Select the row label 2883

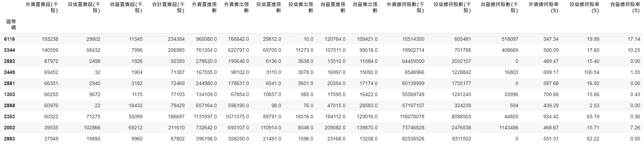pos(10,139)
